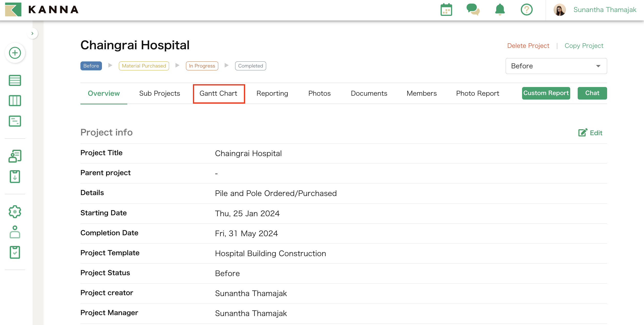Open board view from the sidebar
The height and width of the screenshot is (325, 644).
(15, 101)
